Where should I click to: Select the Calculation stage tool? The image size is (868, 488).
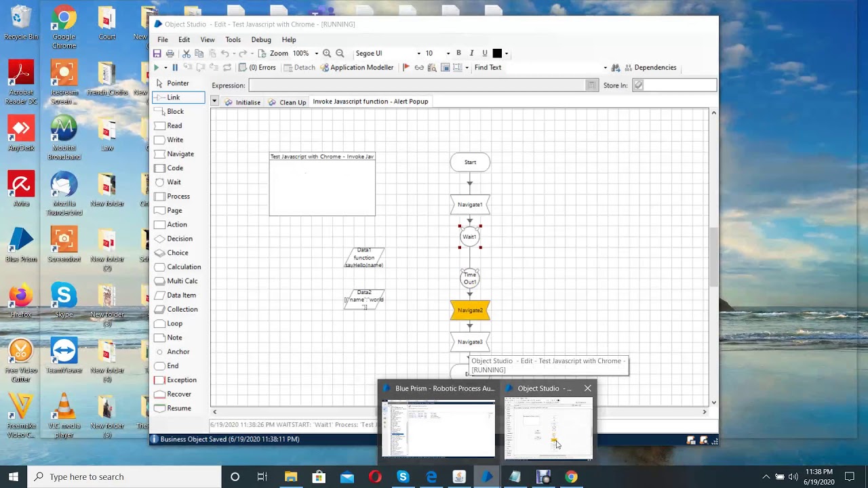(x=178, y=267)
